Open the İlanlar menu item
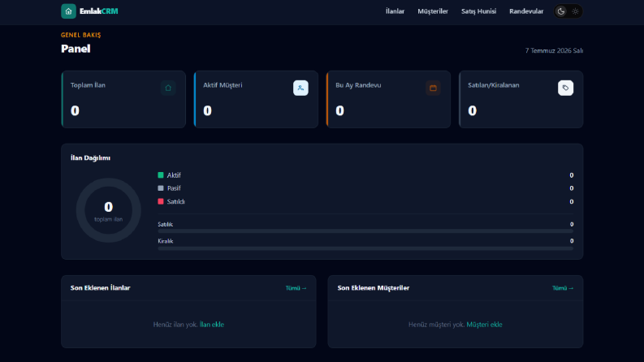644x362 pixels. (x=395, y=11)
